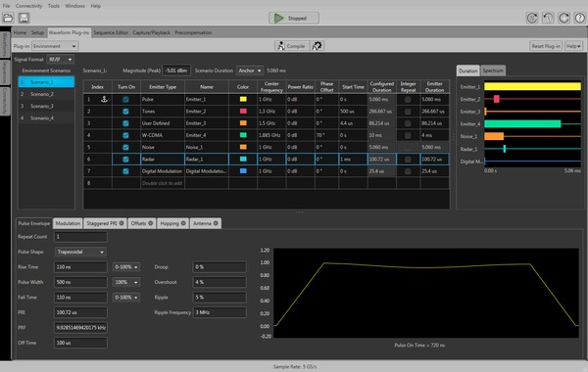
Task: Click the Magnitude (Peak) -5.01 dBm field
Action: (x=176, y=70)
